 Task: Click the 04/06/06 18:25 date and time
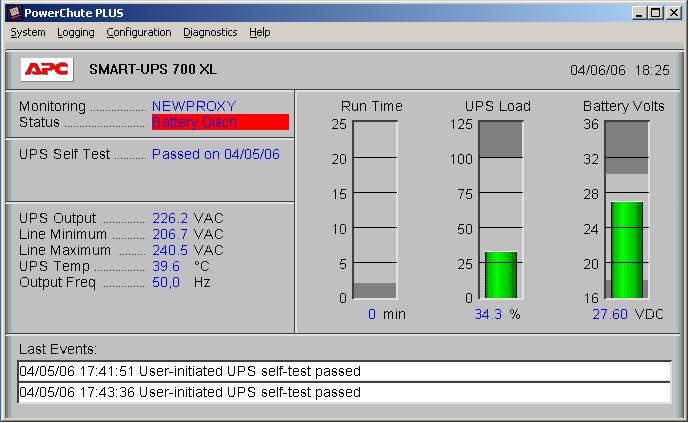coord(620,70)
